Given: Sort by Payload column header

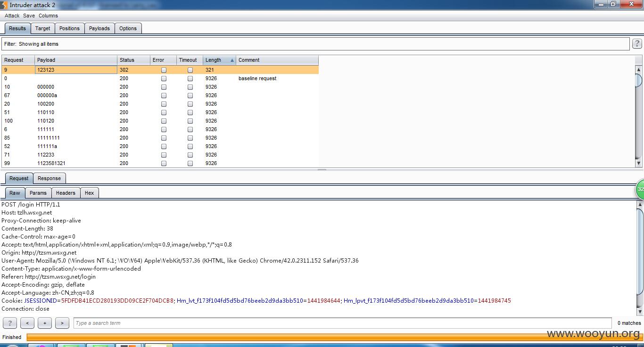Looking at the screenshot, I should click(76, 60).
